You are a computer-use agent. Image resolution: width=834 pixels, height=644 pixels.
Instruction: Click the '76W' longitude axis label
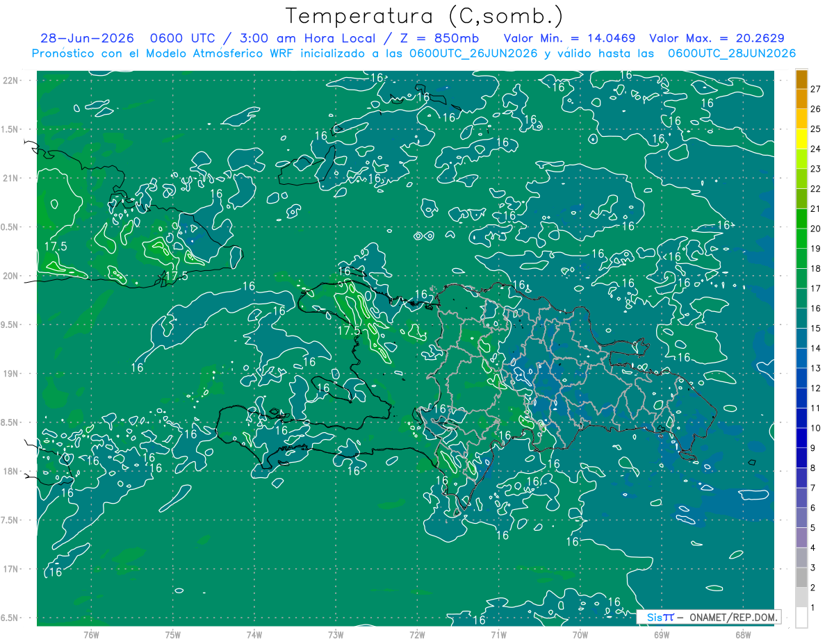click(x=91, y=634)
